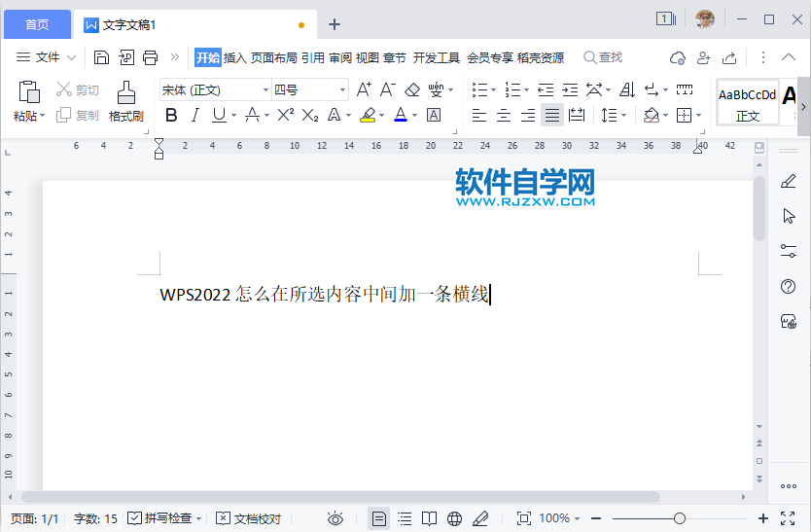Apply subscript formatting
811x532 pixels.
point(310,115)
